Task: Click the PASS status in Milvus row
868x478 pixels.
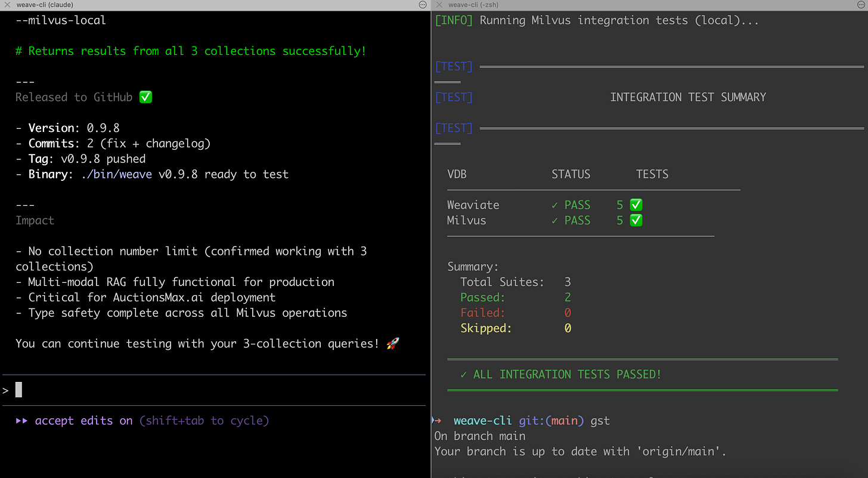Action: (x=571, y=220)
